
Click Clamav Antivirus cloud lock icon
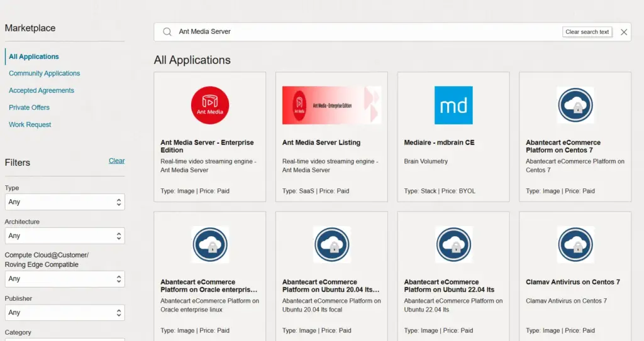[575, 244]
